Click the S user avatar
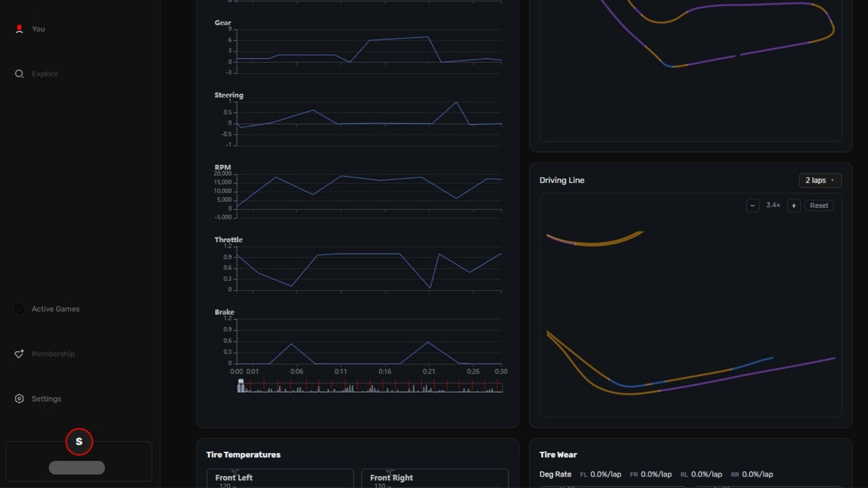Screen dimensions: 868x488 click(x=79, y=441)
